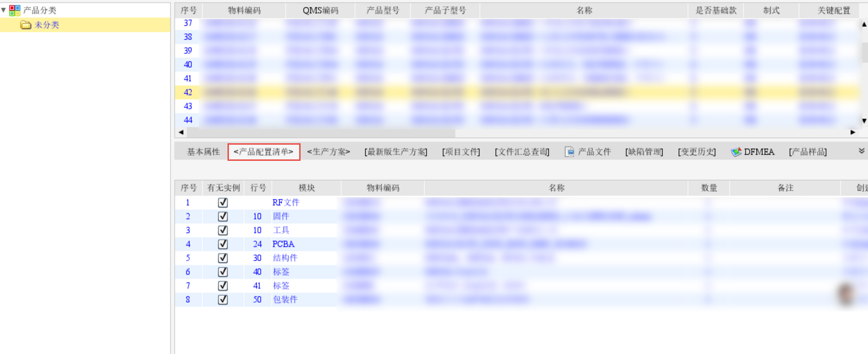
Task: Open the [变更历史] tab
Action: [697, 152]
